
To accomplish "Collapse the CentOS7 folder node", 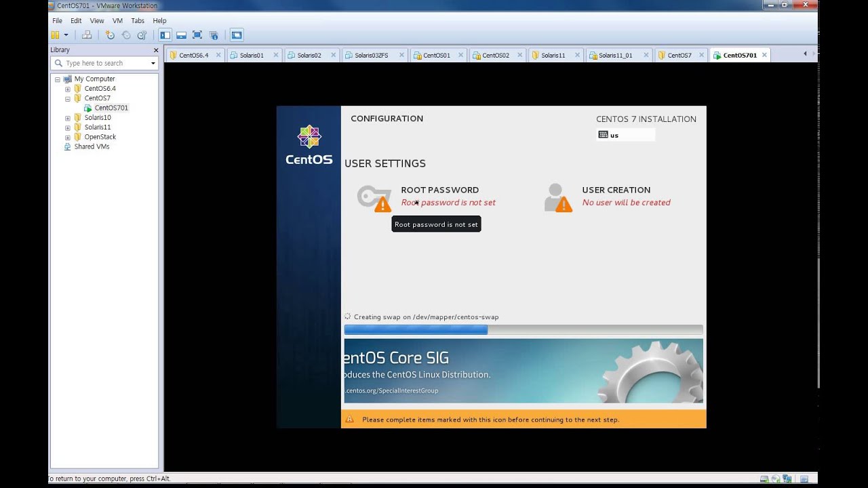I will (x=68, y=98).
